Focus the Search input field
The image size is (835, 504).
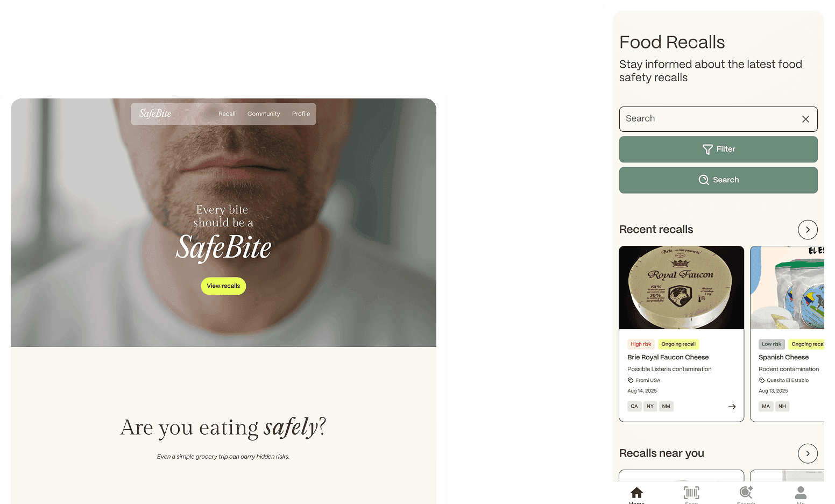click(x=710, y=119)
